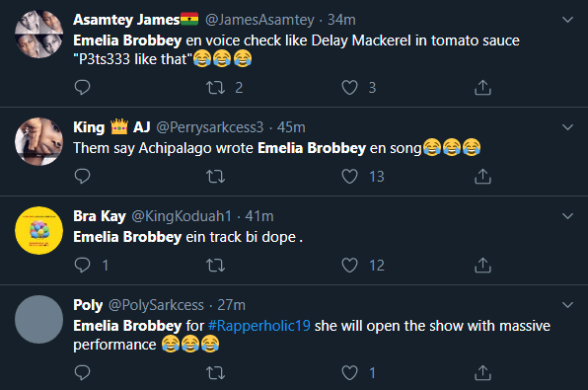
Task: Like Poly's tweet about massive performance
Action: pyautogui.click(x=349, y=373)
